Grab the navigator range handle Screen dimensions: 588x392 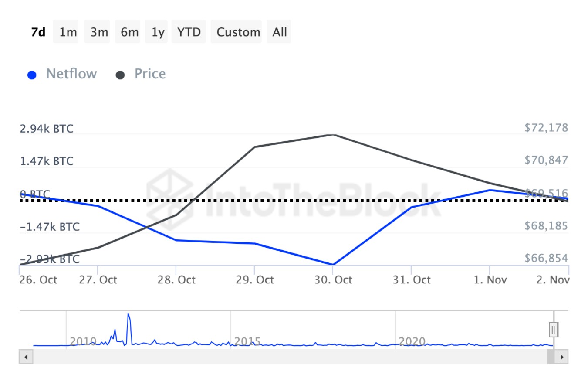click(553, 330)
